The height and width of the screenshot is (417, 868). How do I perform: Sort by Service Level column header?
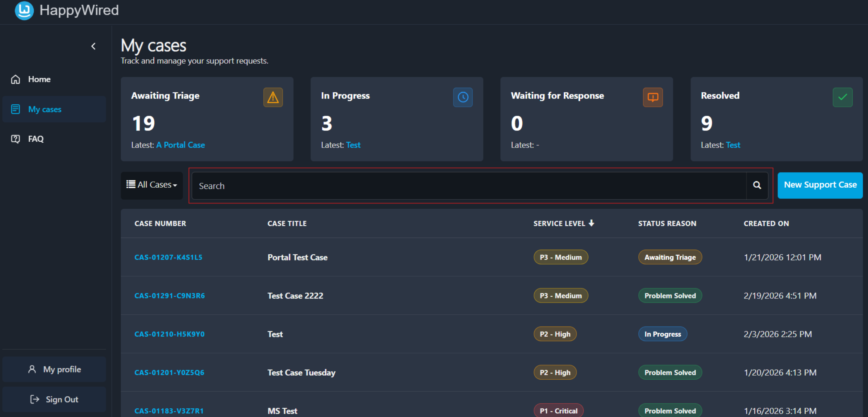coord(559,224)
